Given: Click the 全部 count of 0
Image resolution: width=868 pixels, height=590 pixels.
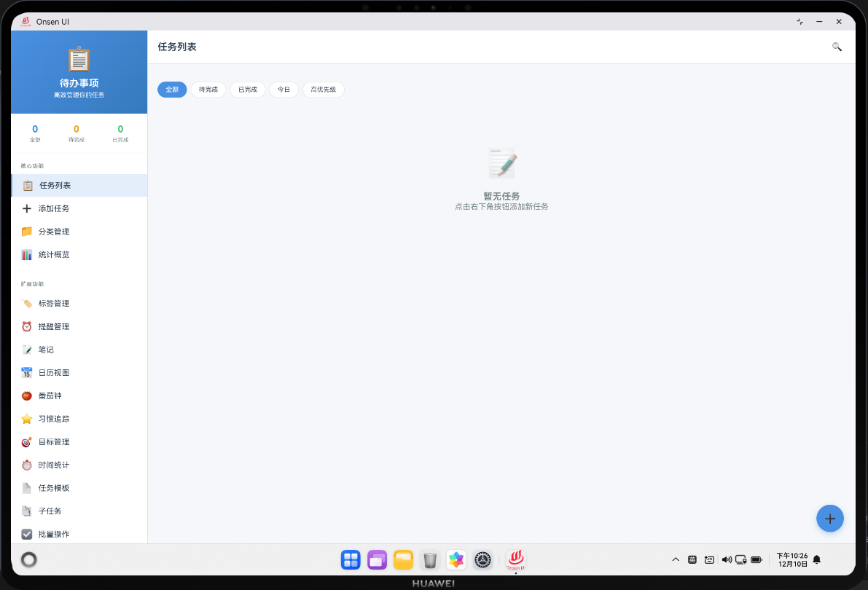Looking at the screenshot, I should (35, 129).
